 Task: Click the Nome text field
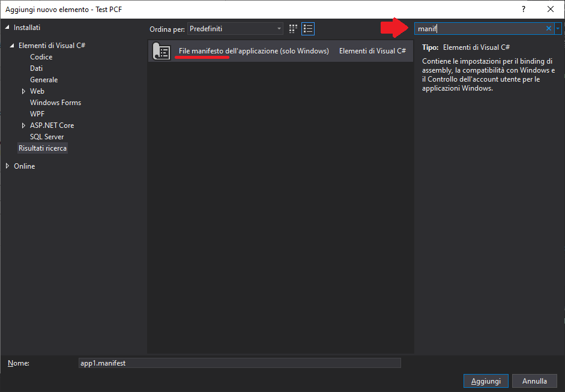point(240,363)
